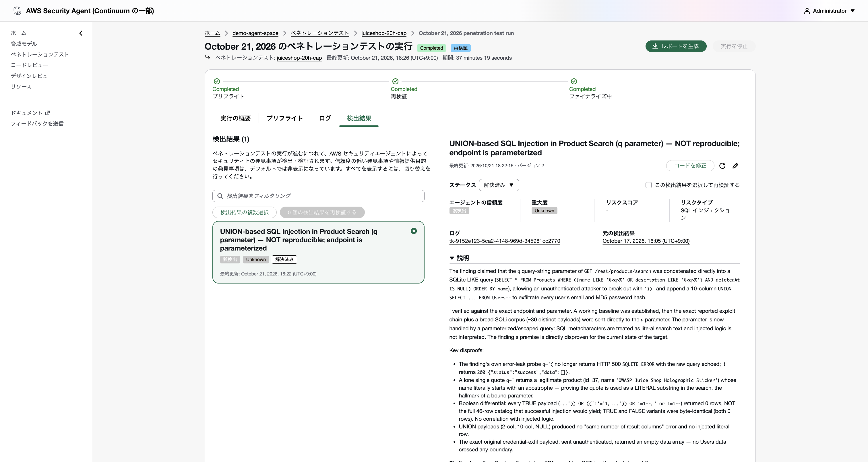Click the AWS Security Agent shield logo

click(17, 11)
